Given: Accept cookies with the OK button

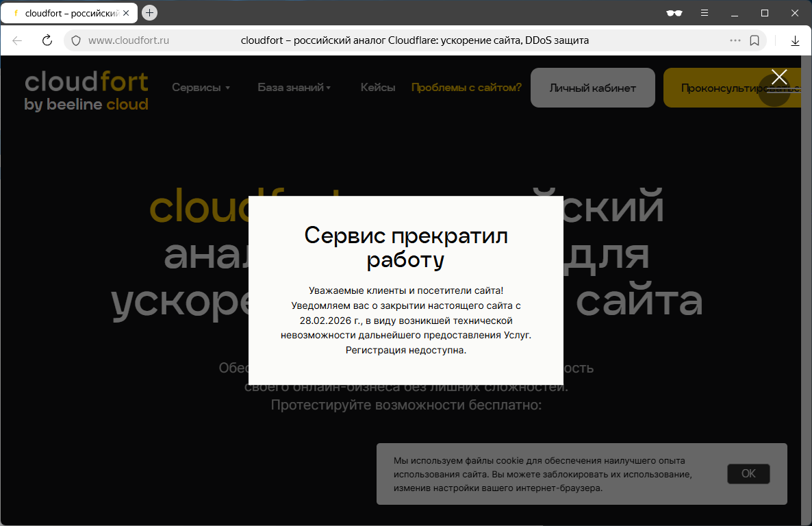Looking at the screenshot, I should [x=748, y=473].
